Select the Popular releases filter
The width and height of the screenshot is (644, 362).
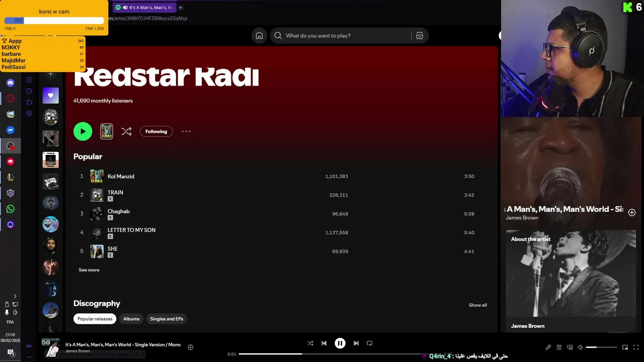click(x=95, y=319)
